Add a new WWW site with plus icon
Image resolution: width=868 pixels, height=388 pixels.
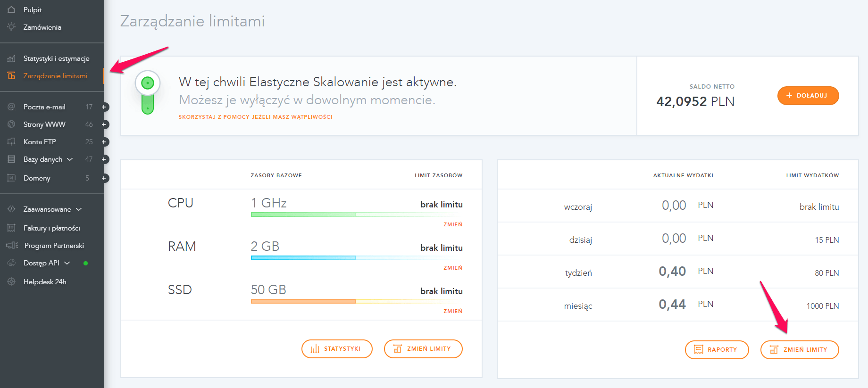tap(104, 124)
